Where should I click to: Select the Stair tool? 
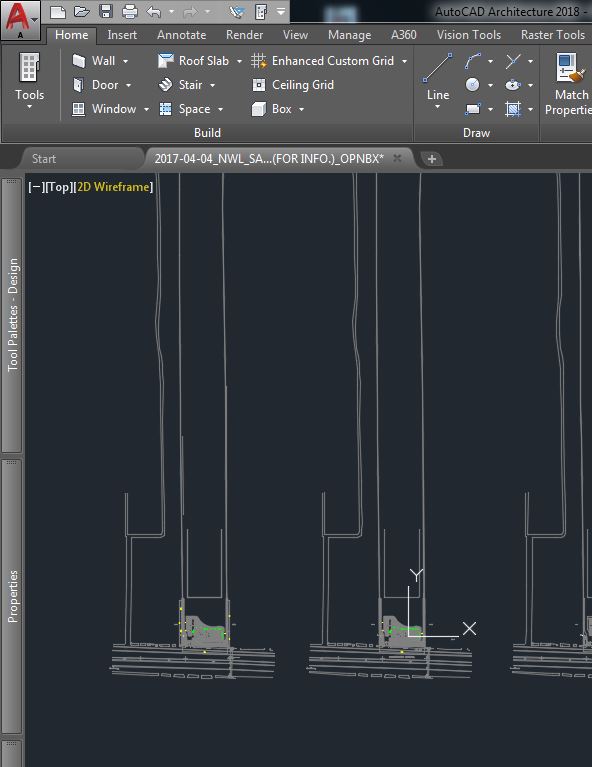180,85
